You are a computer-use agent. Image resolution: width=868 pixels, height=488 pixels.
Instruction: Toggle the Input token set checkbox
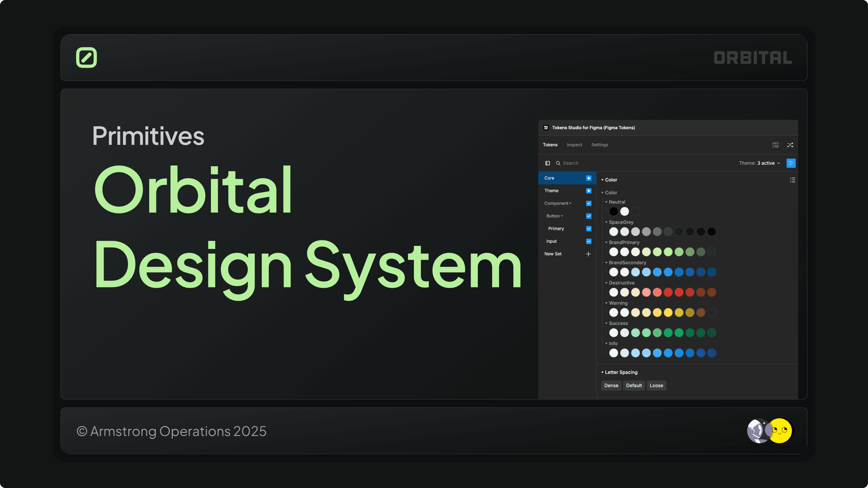(588, 241)
